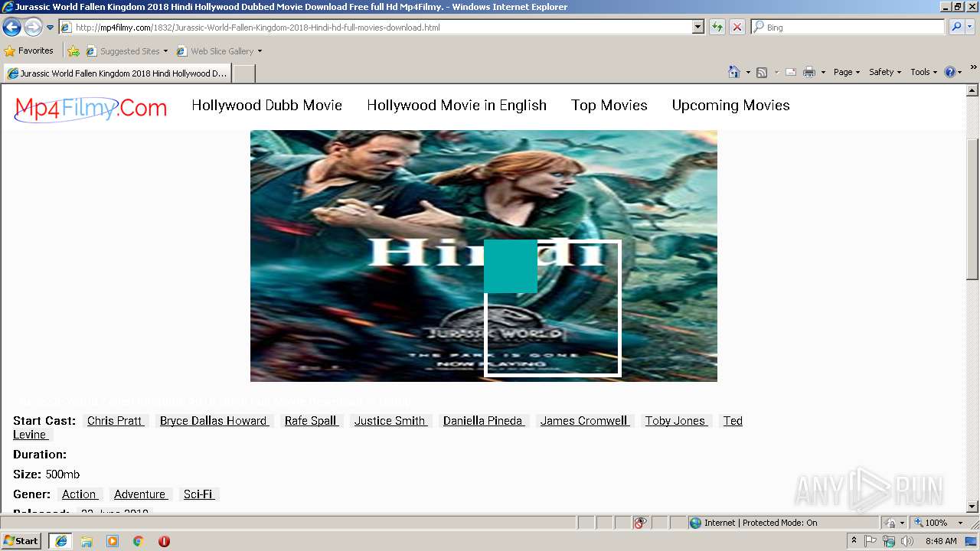The image size is (980, 551).
Task: Click Add to Favorites Bar icon
Action: (x=73, y=51)
